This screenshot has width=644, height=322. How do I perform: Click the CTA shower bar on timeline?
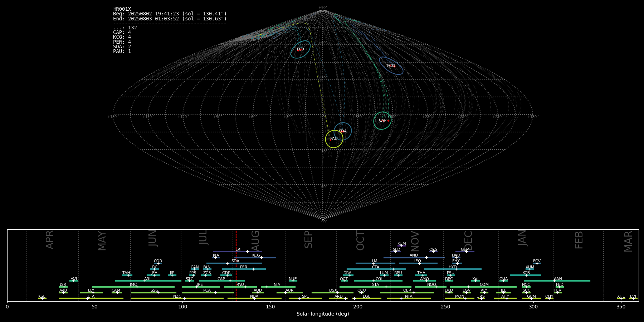pyautogui.click(x=376, y=269)
